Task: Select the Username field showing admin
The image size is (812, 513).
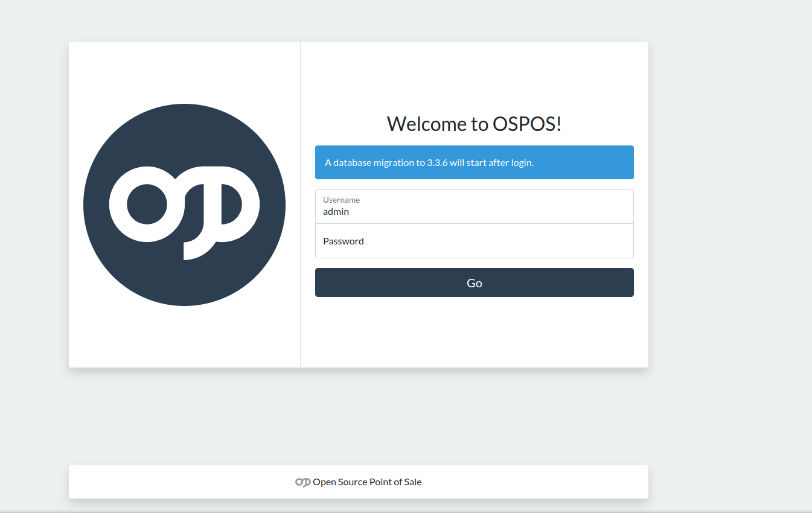Action: (x=474, y=206)
